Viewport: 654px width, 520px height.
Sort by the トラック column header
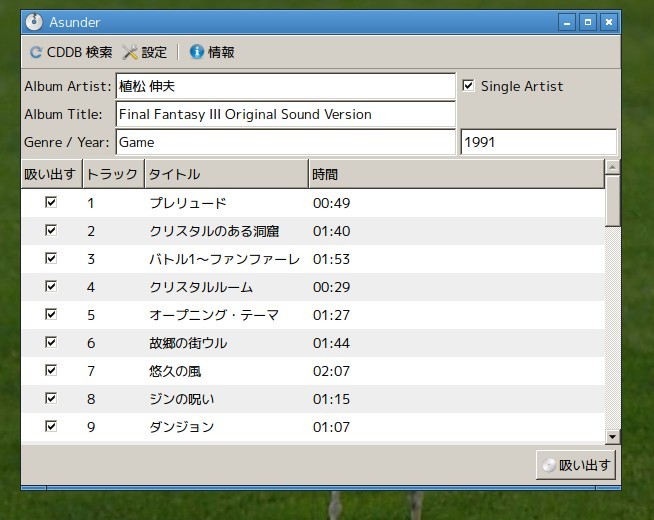tap(113, 174)
